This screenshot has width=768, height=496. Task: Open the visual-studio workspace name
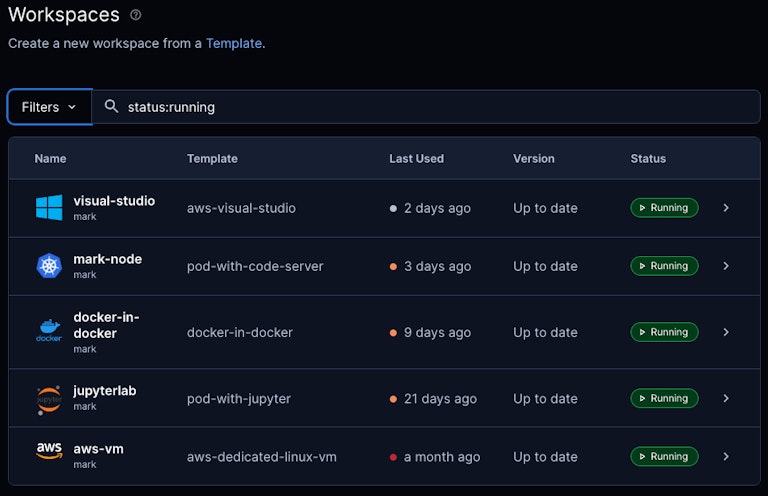(114, 201)
